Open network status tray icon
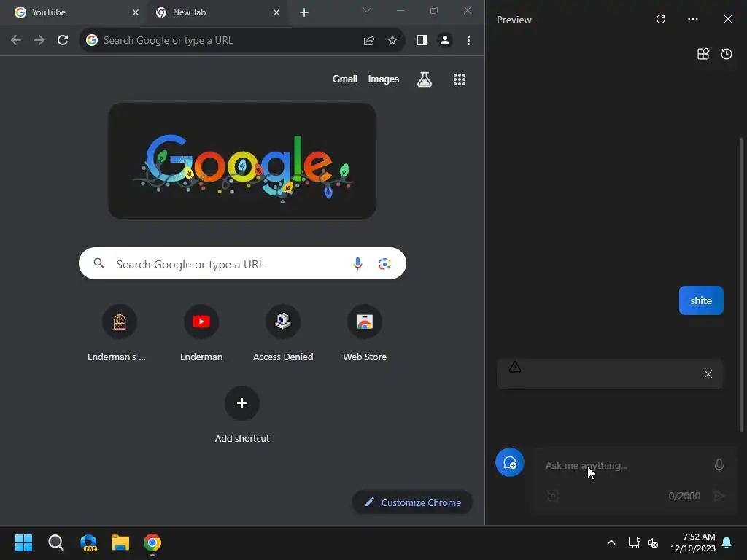747x560 pixels. [x=634, y=542]
